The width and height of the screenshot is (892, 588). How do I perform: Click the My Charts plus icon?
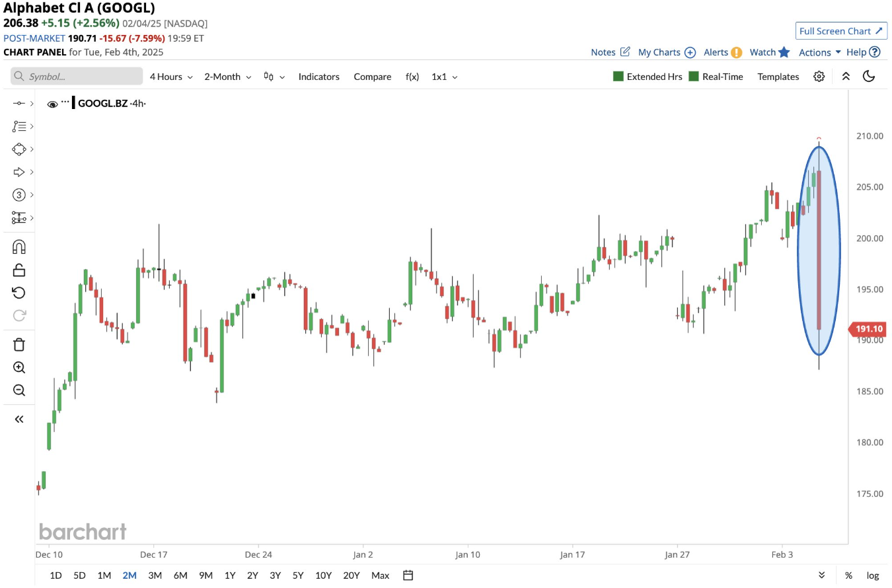tap(690, 52)
